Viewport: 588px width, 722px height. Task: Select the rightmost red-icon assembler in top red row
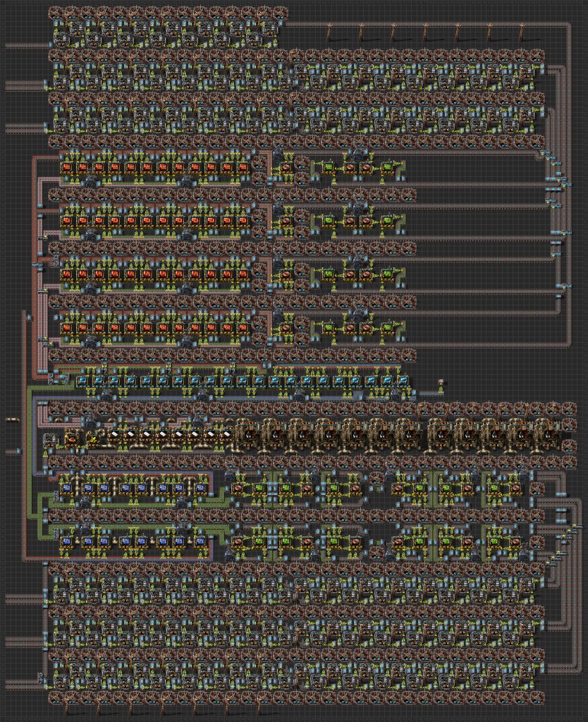click(x=243, y=167)
